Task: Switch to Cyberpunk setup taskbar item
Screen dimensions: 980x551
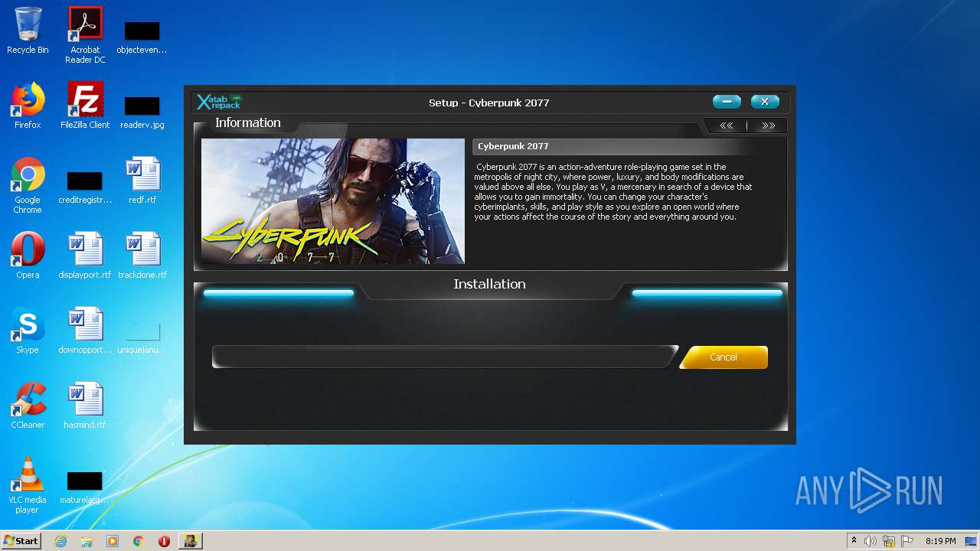Action: pyautogui.click(x=190, y=541)
